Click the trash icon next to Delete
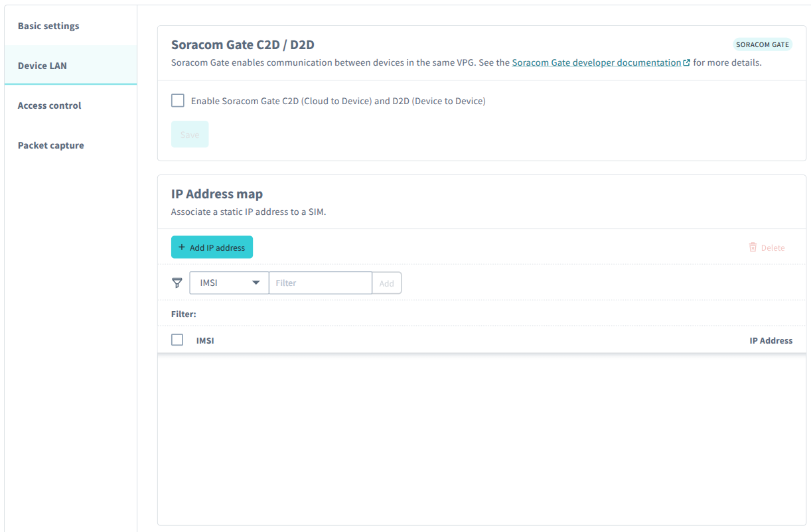811x532 pixels. (751, 247)
